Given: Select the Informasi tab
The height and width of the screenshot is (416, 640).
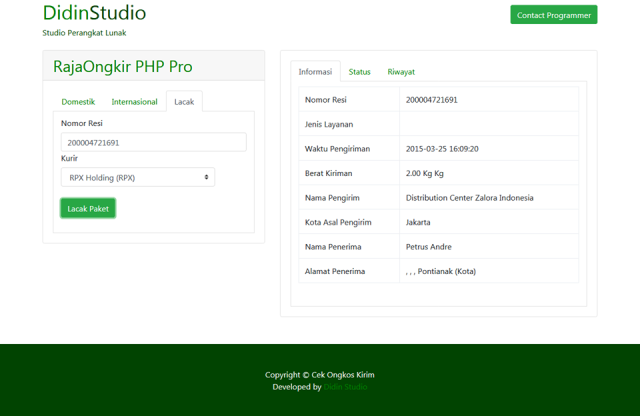Looking at the screenshot, I should click(x=315, y=72).
